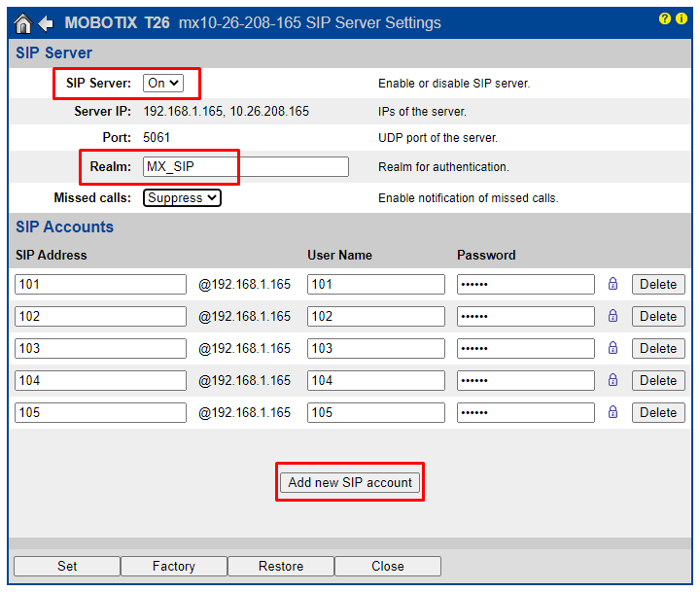
Task: Click lock icon for account 103
Action: 612,348
